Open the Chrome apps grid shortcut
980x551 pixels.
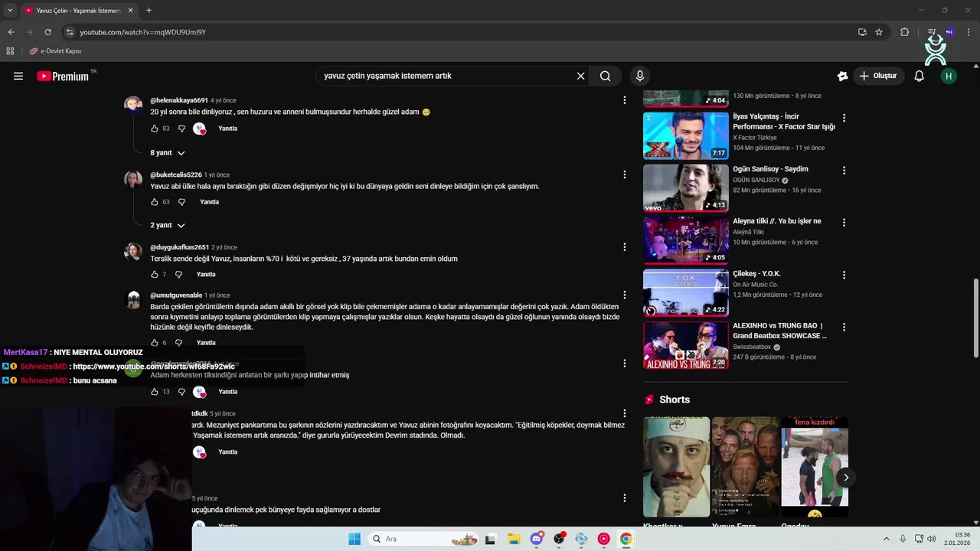click(10, 51)
